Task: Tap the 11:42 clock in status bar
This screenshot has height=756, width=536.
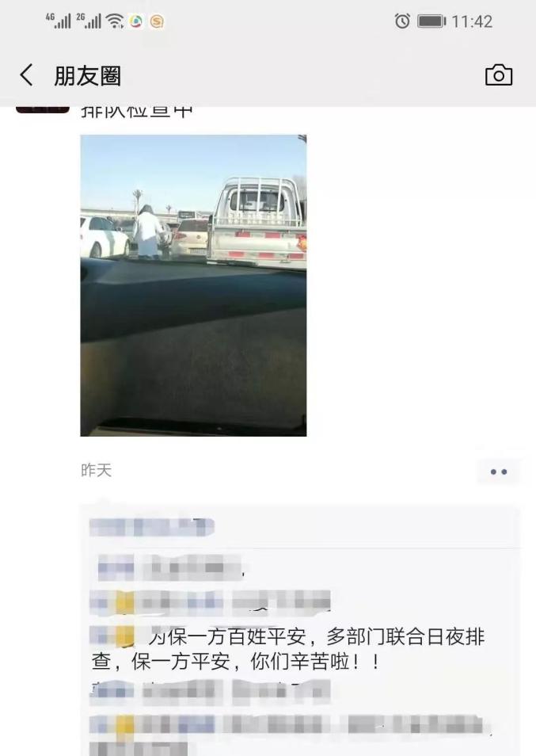Action: pyautogui.click(x=472, y=21)
